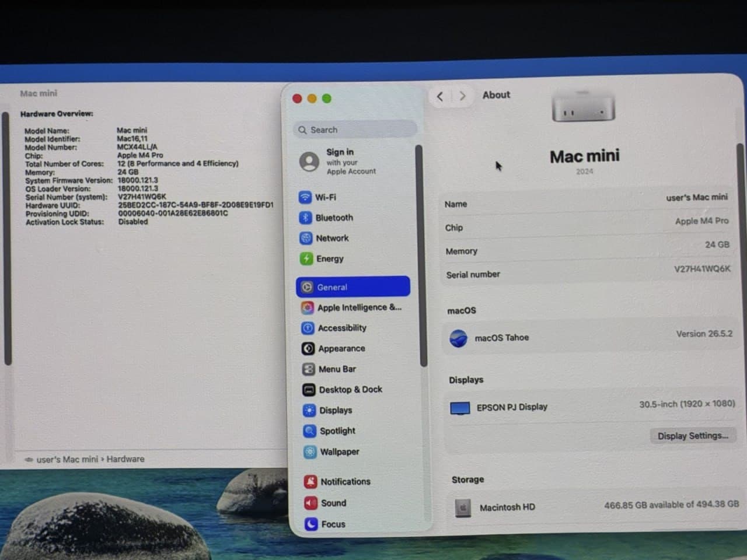747x560 pixels.
Task: Go forward with the right chevron
Action: [x=463, y=96]
